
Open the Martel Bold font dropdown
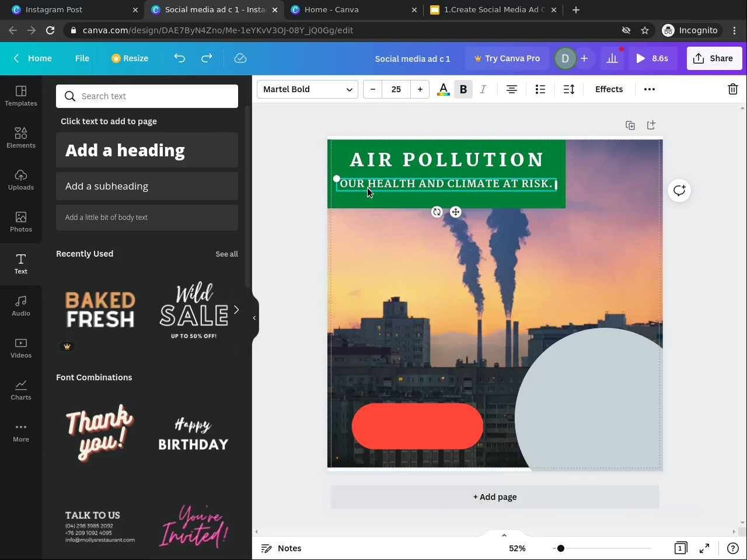pos(308,89)
